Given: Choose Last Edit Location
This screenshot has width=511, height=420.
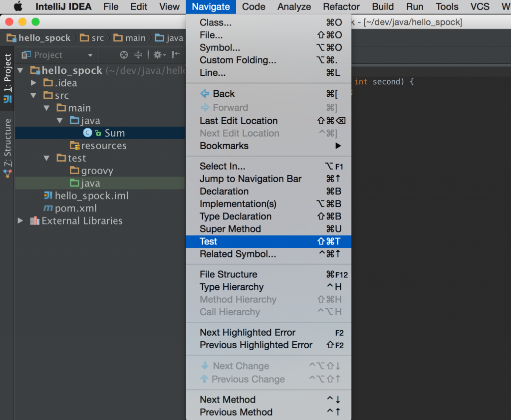Looking at the screenshot, I should 268,121.
